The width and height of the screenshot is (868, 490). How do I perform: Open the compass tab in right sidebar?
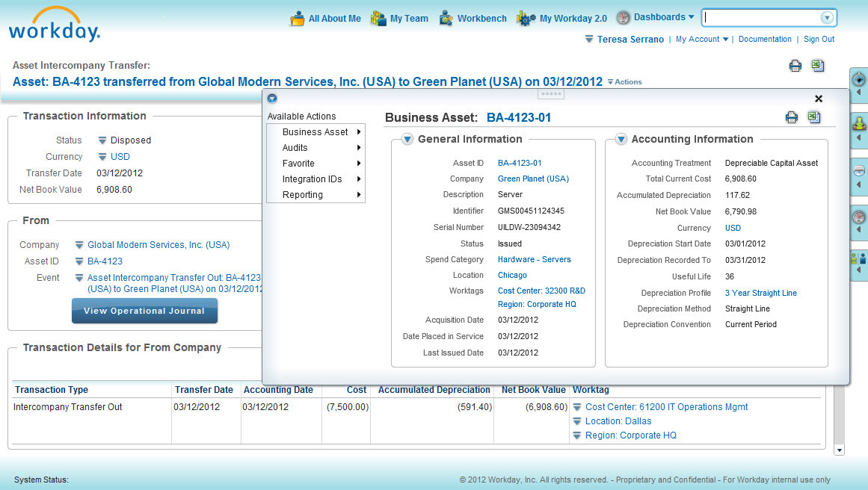858,85
